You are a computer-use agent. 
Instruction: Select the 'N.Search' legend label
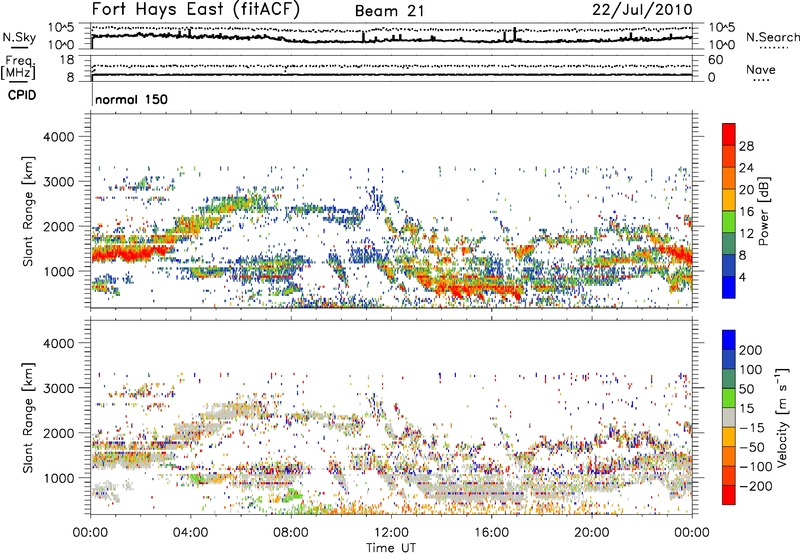(772, 37)
